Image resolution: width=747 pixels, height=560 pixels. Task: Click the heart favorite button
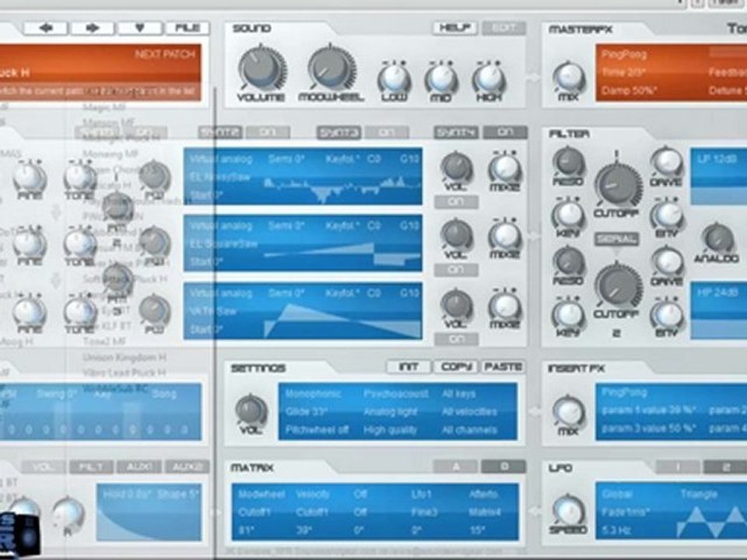tap(139, 28)
